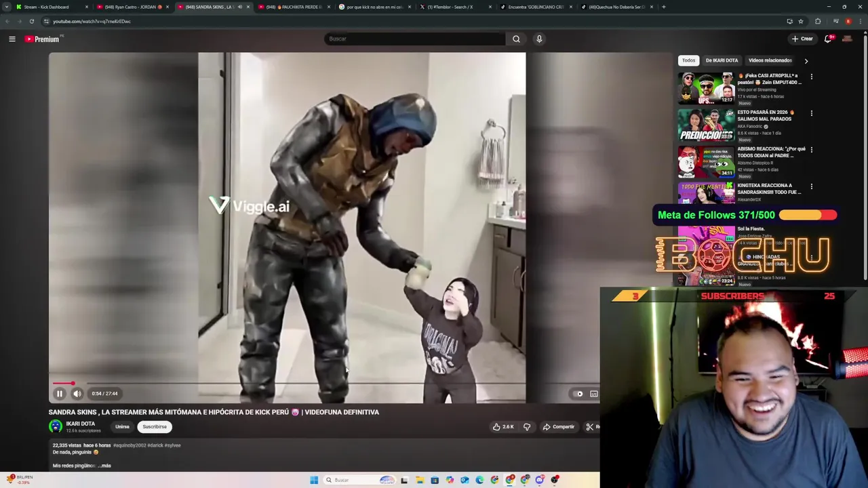Open options menu for KINGTEKA REACCIONA video

click(x=811, y=186)
